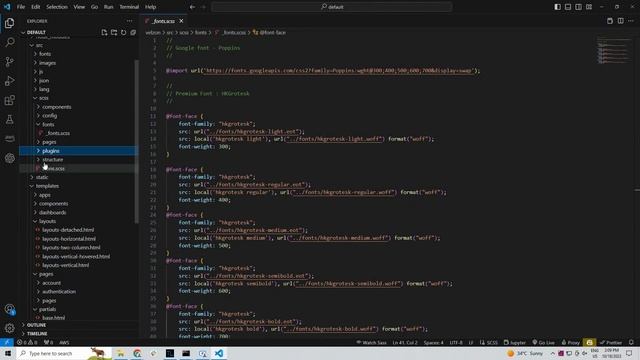Open Windows Start menu
This screenshot has height=360, width=640.
click(x=8, y=353)
